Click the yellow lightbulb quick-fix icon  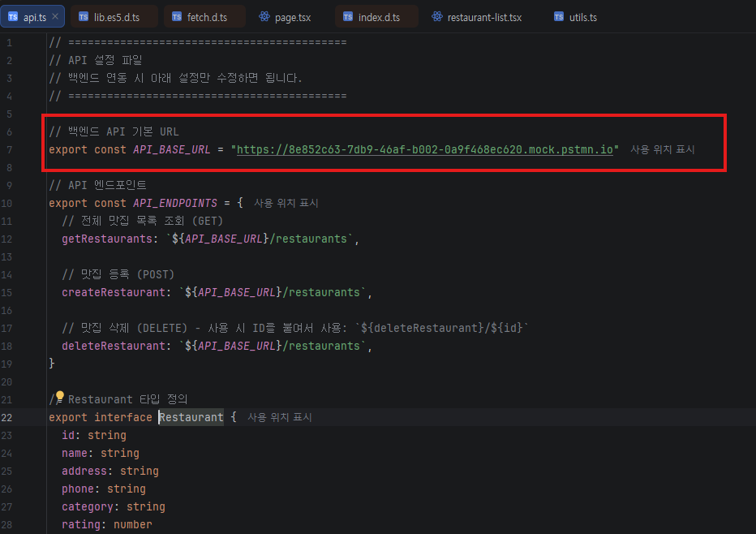[59, 397]
